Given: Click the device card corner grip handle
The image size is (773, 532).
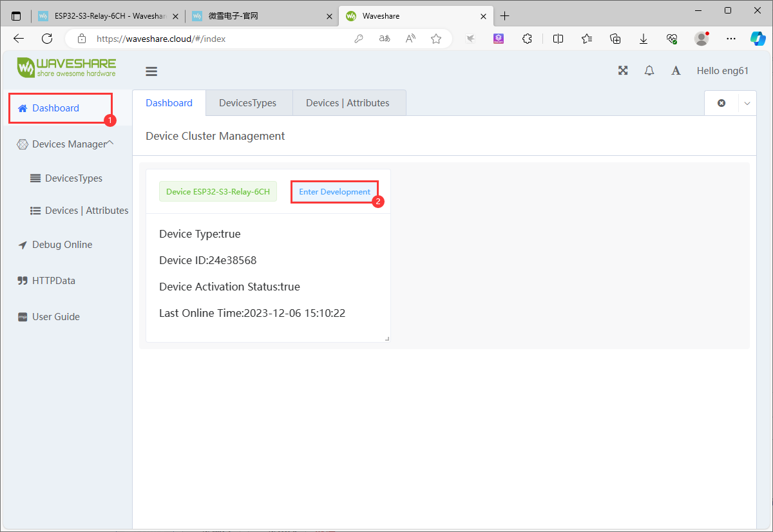Looking at the screenshot, I should click(387, 339).
